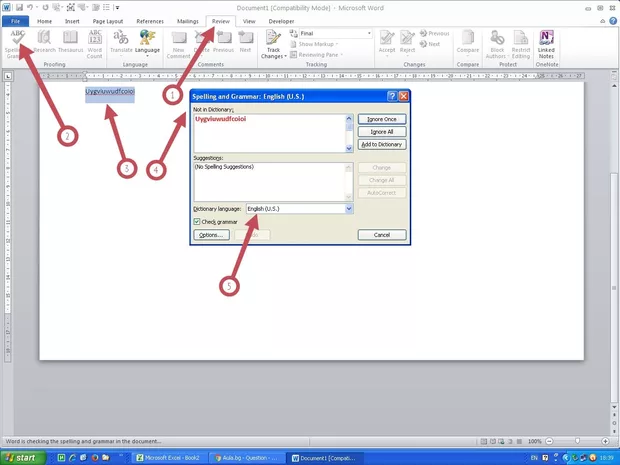Open Block Authors option
Viewport: 620px width, 465px height.
497,44
